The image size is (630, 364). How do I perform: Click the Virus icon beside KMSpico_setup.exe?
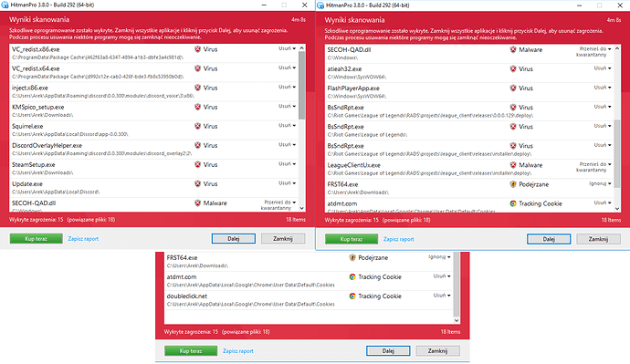(198, 107)
